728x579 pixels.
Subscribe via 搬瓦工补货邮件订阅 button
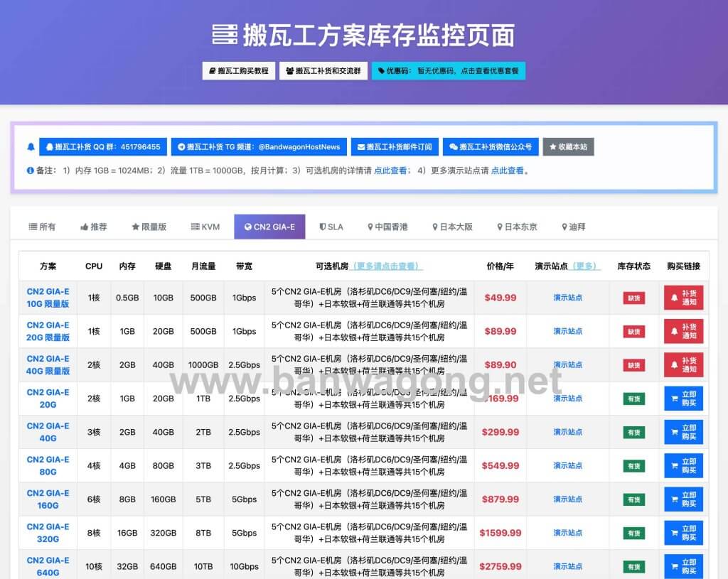click(x=395, y=147)
